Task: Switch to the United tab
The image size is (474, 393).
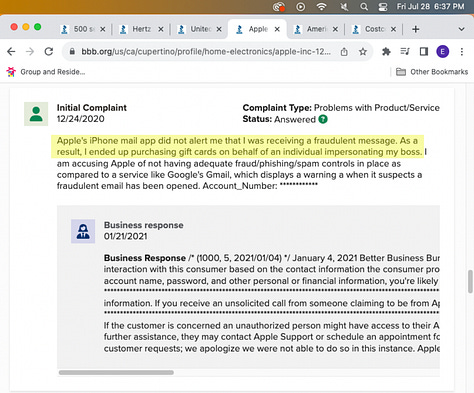Action: (200, 29)
